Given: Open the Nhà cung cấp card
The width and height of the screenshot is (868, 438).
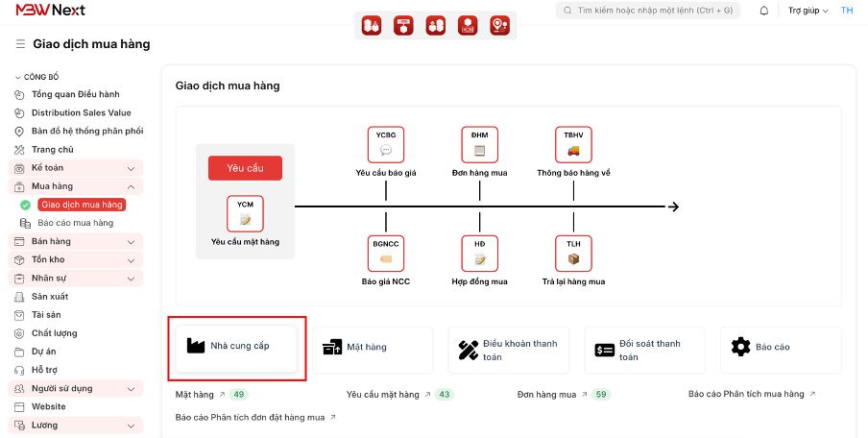Looking at the screenshot, I should click(x=237, y=346).
